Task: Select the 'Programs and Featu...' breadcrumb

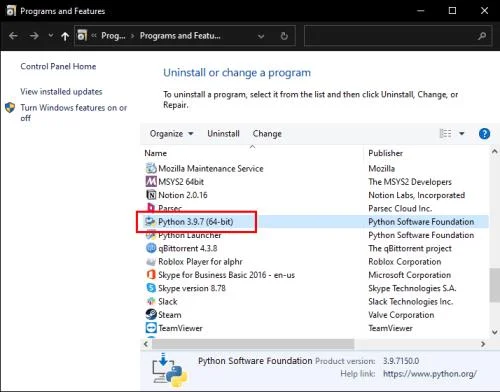Action: 180,36
